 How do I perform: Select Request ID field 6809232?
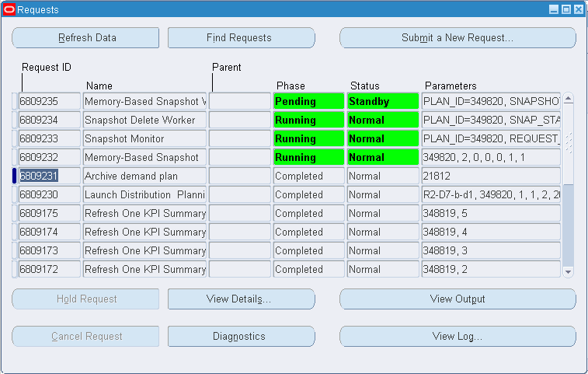click(50, 157)
